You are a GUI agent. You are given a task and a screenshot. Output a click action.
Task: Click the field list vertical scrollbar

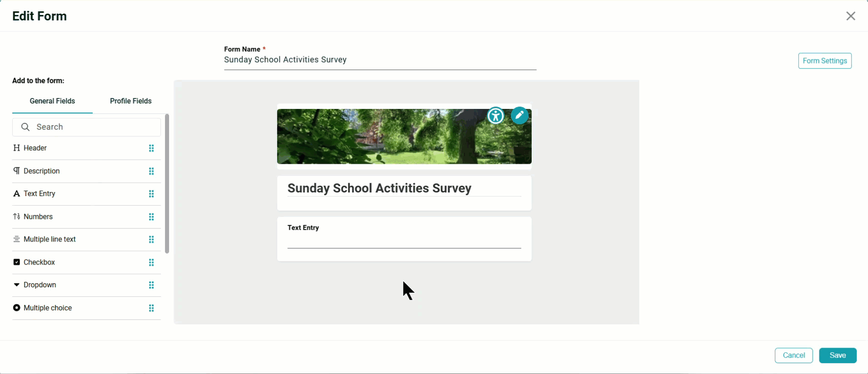pyautogui.click(x=167, y=184)
